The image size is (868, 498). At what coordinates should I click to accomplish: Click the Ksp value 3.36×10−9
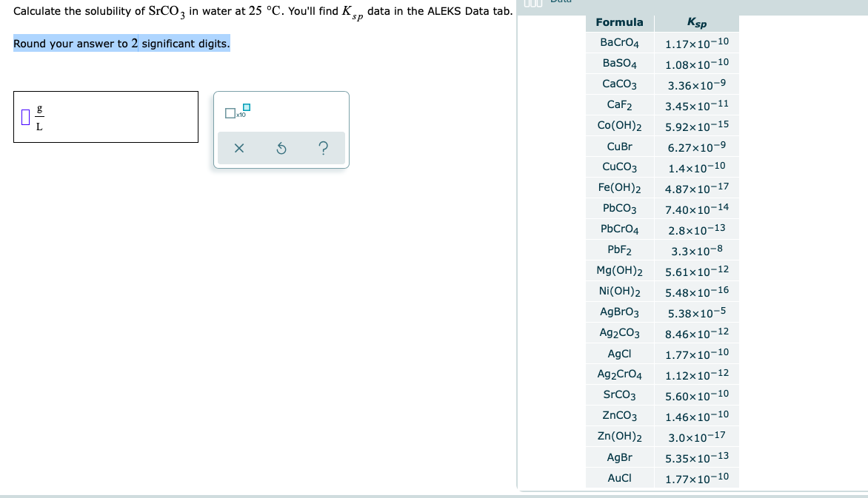(697, 84)
